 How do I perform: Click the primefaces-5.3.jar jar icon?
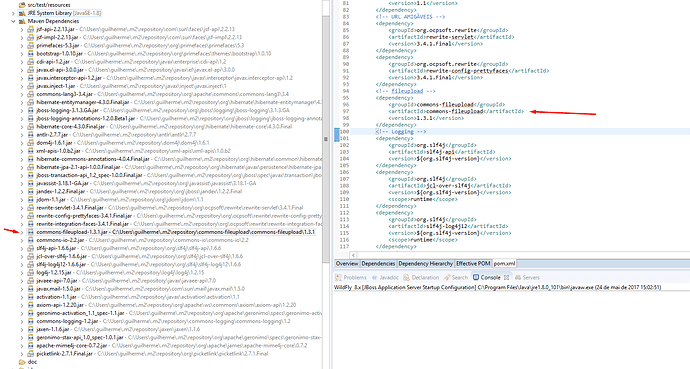click(30, 46)
